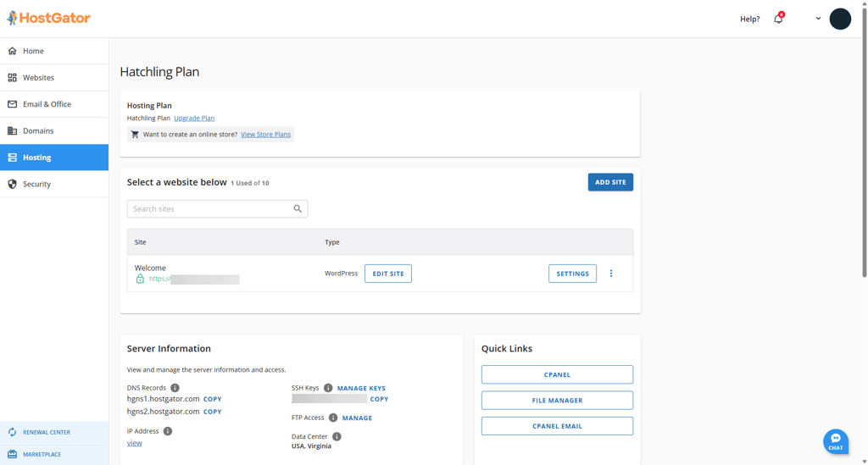Open Websites in the sidebar

tap(54, 77)
